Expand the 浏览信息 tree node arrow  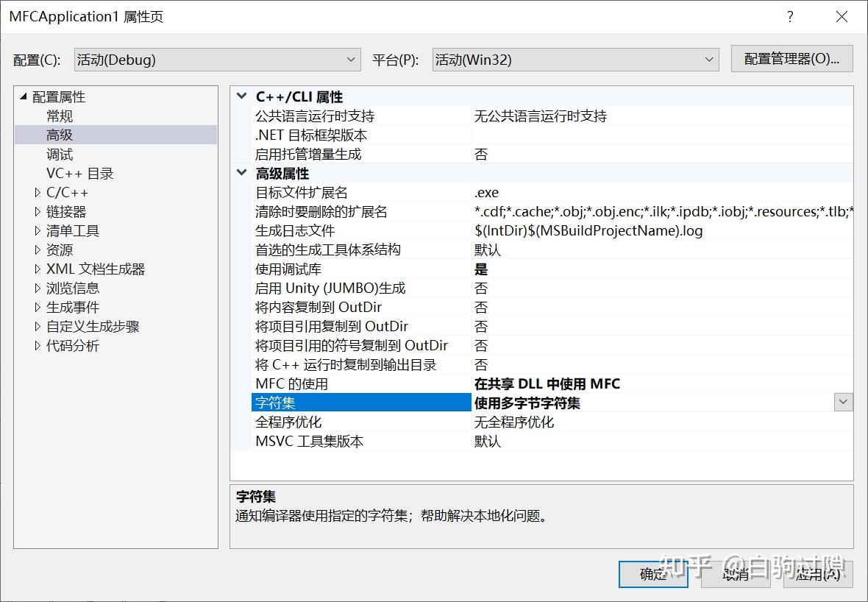coord(37,288)
